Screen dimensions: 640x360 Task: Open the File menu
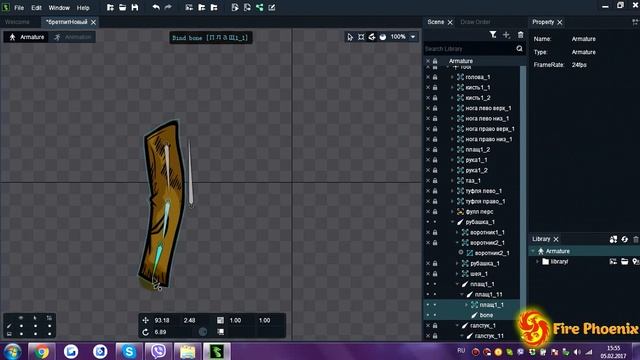19,8
